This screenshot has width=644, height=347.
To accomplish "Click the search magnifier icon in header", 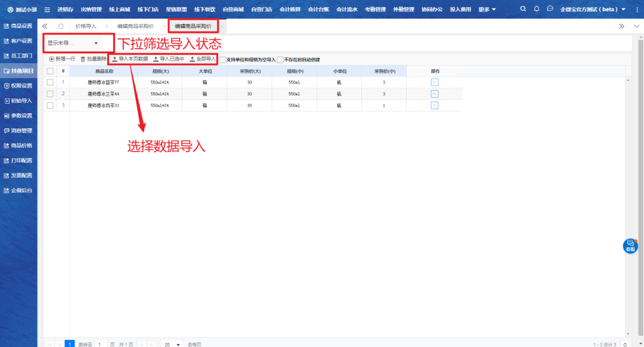I will (523, 9).
